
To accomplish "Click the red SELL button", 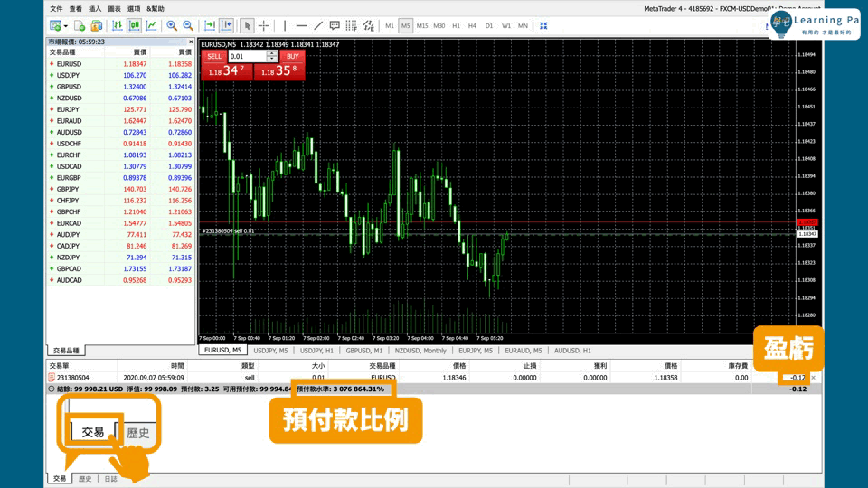I will 214,56.
